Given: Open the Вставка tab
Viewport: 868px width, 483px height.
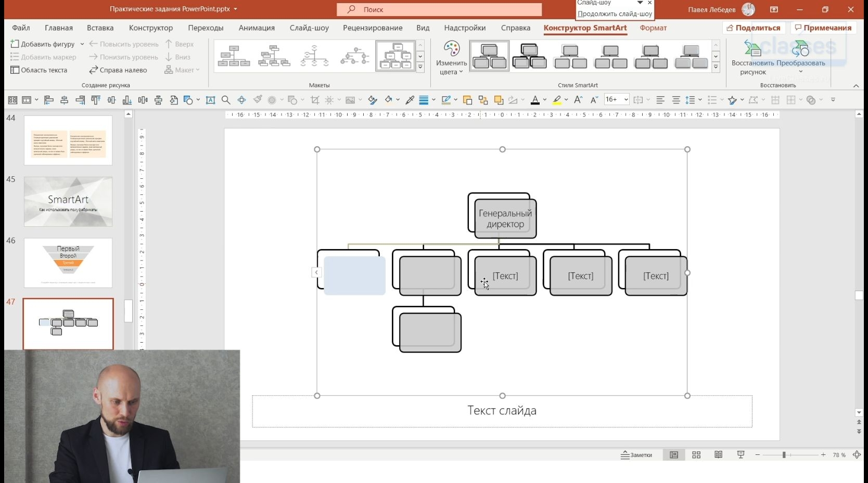Looking at the screenshot, I should 100,28.
